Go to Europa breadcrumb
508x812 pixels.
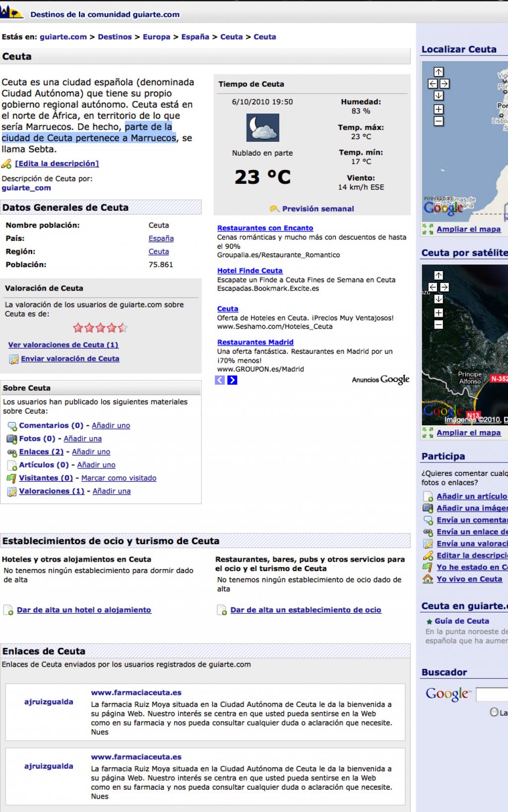156,37
